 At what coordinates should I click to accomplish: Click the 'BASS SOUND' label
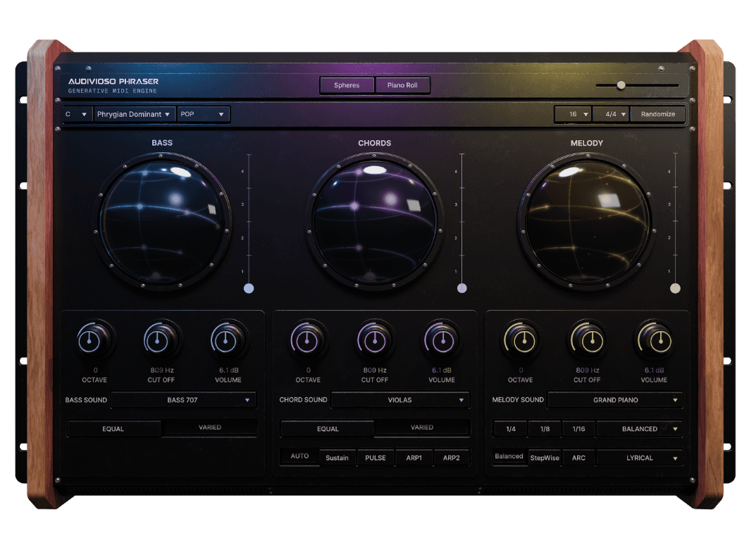86,399
